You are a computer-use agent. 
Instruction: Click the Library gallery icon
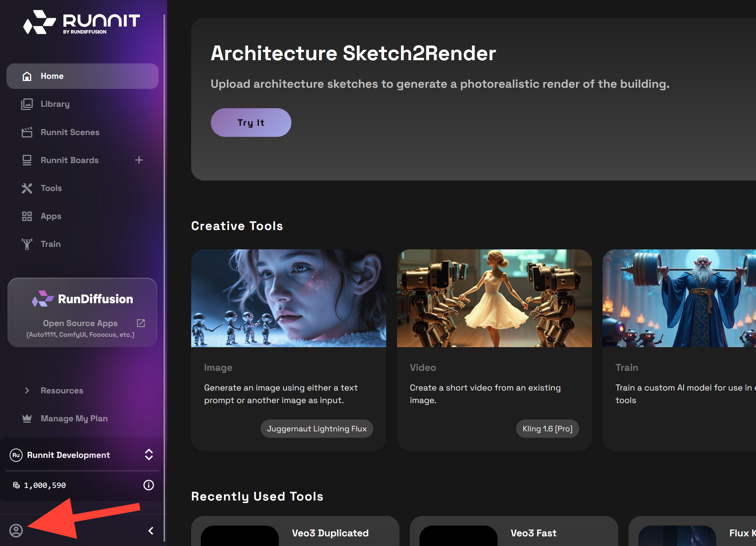(27, 104)
